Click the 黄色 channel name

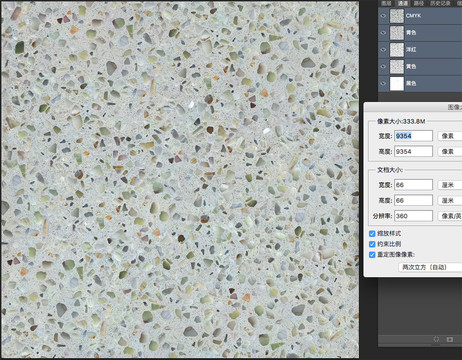411,67
